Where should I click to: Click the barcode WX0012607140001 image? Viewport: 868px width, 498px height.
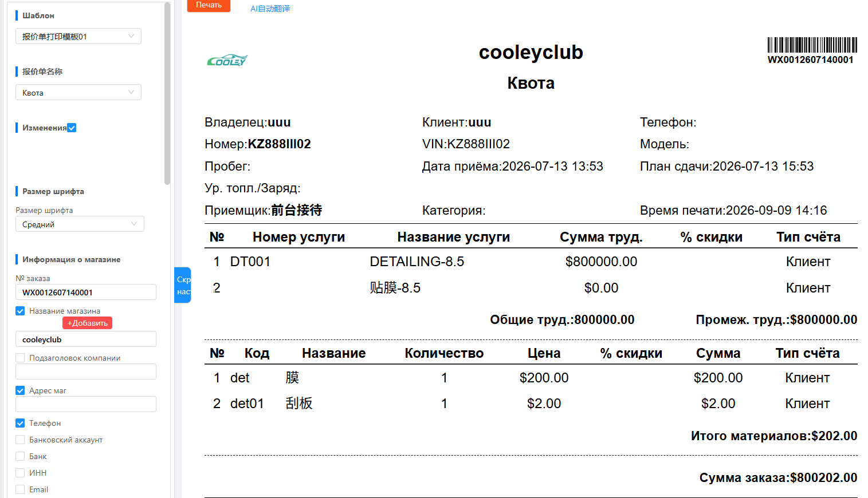click(x=812, y=45)
